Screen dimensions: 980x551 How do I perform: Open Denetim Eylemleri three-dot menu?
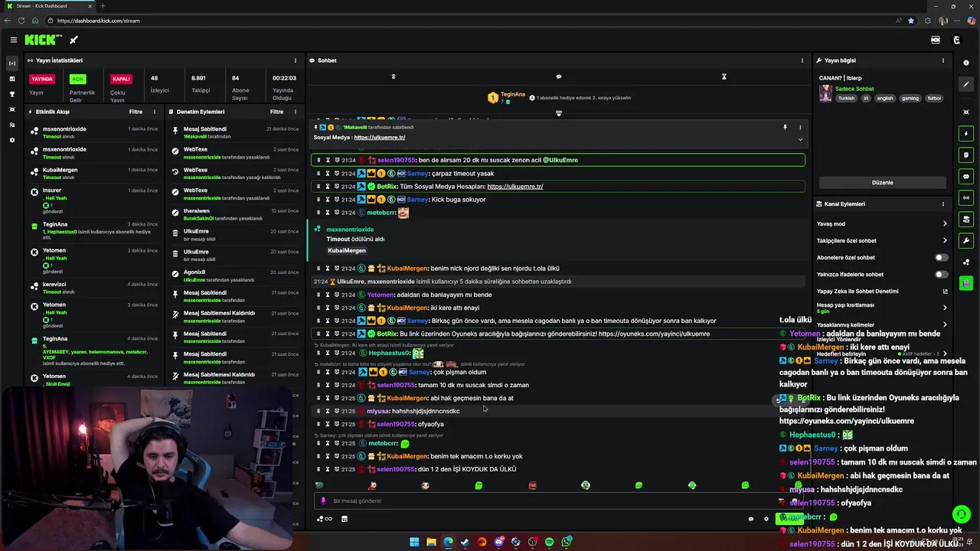295,112
